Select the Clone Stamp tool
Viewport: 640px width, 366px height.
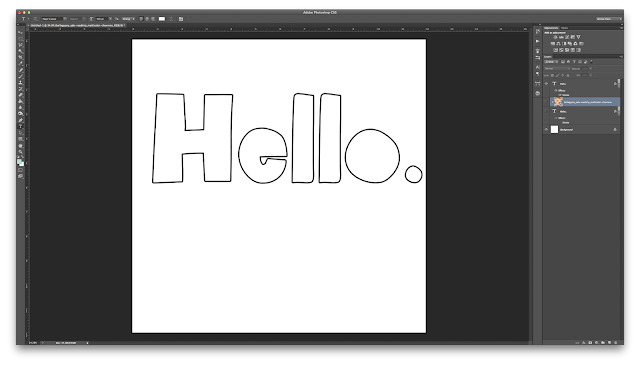click(21, 82)
